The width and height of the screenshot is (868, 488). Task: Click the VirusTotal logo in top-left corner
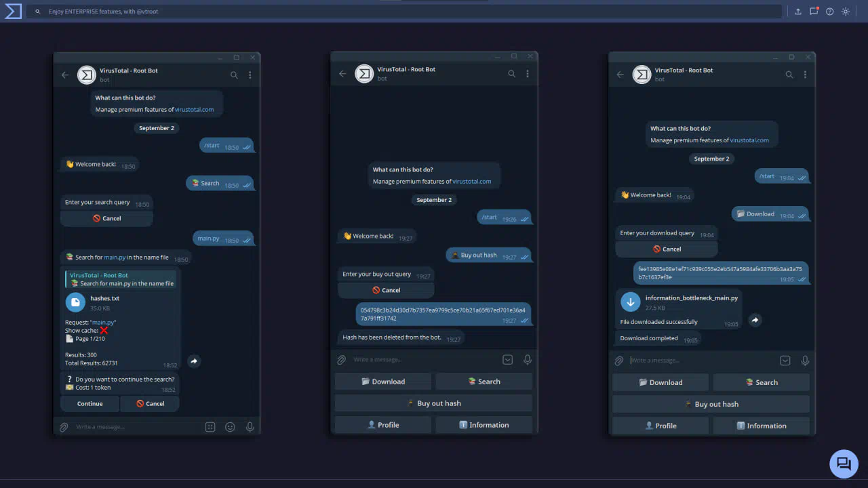13,11
